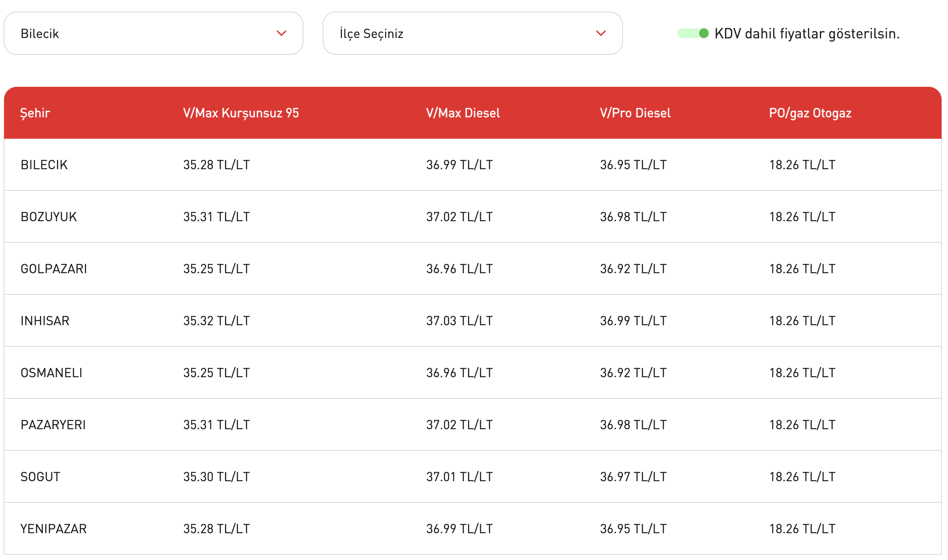This screenshot has height=560, width=948.
Task: Click GOLPAZARI V/Max Diesel price 36.96
Action: 459,269
